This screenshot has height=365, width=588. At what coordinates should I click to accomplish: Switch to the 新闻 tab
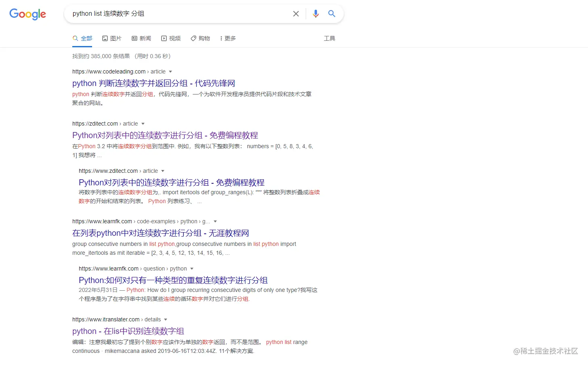pos(141,38)
